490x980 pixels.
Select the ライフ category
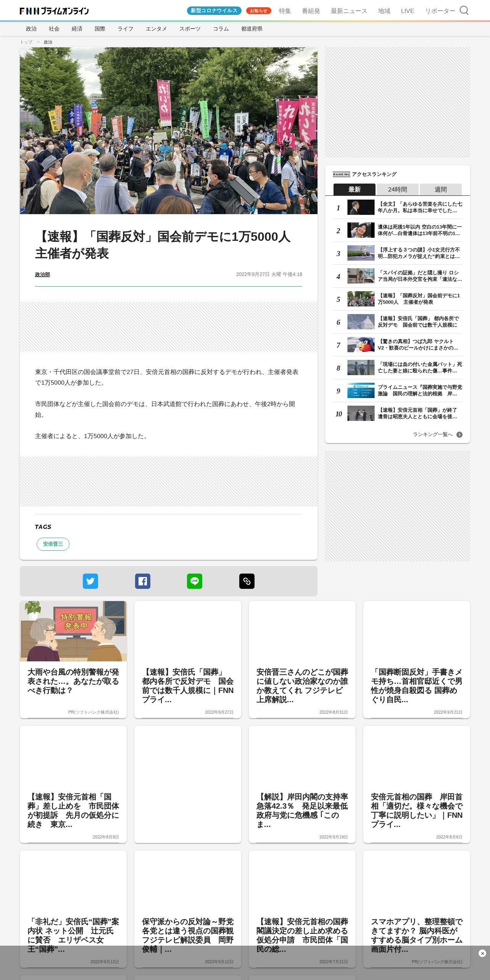click(x=126, y=29)
